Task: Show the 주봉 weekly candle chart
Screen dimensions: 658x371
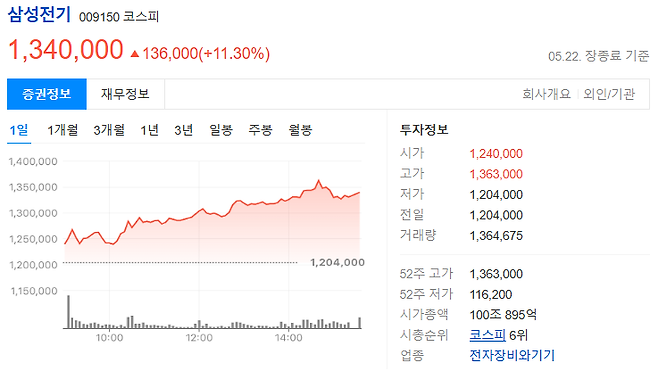Action: pyautogui.click(x=260, y=130)
